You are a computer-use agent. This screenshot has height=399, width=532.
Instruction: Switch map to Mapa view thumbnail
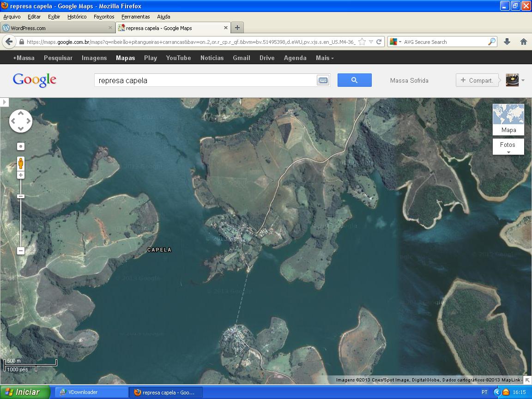[508, 119]
